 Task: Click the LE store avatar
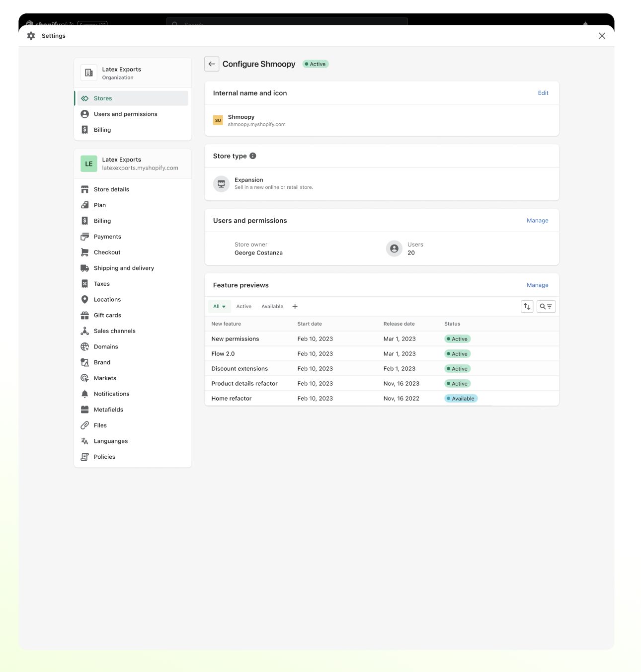[89, 164]
